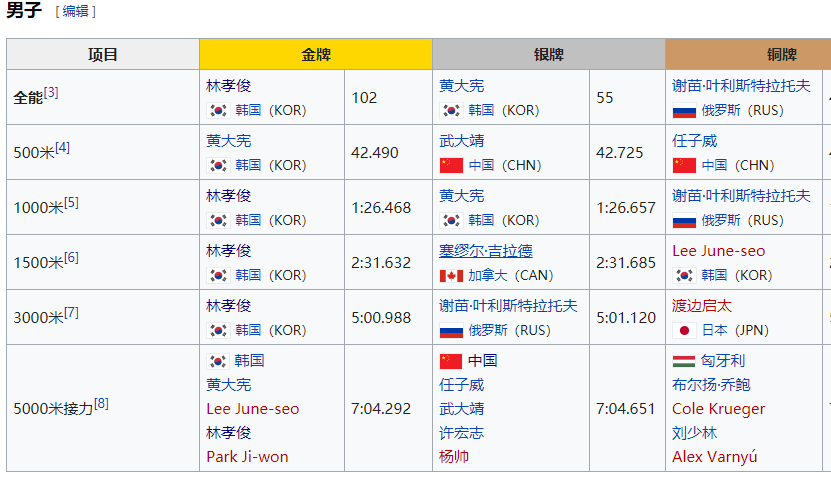Image resolution: width=831 pixels, height=481 pixels.
Task: Click Korean flag in 1500米 bronze cell
Action: click(684, 275)
